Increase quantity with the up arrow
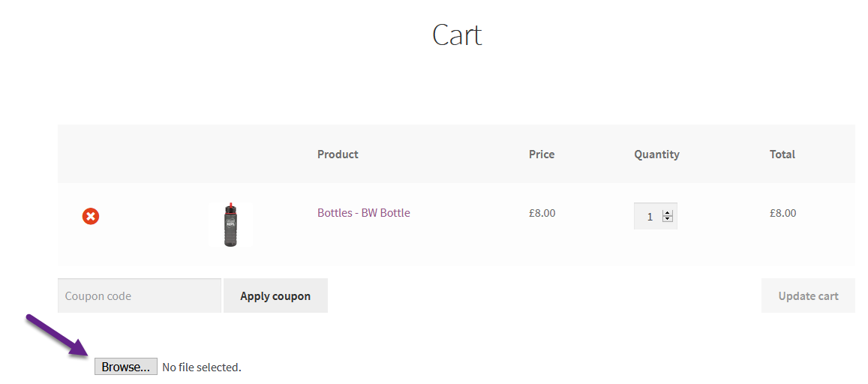The width and height of the screenshot is (868, 384). coord(668,213)
